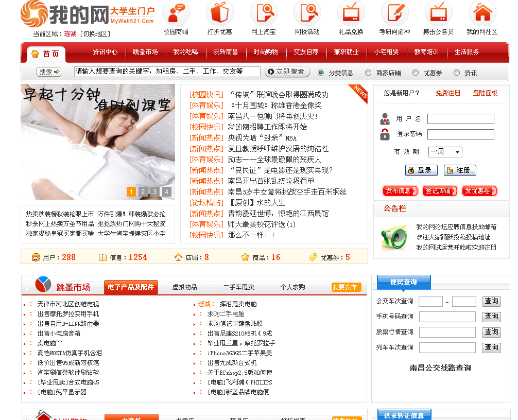Focus the 登录密码 input field

pos(461,134)
